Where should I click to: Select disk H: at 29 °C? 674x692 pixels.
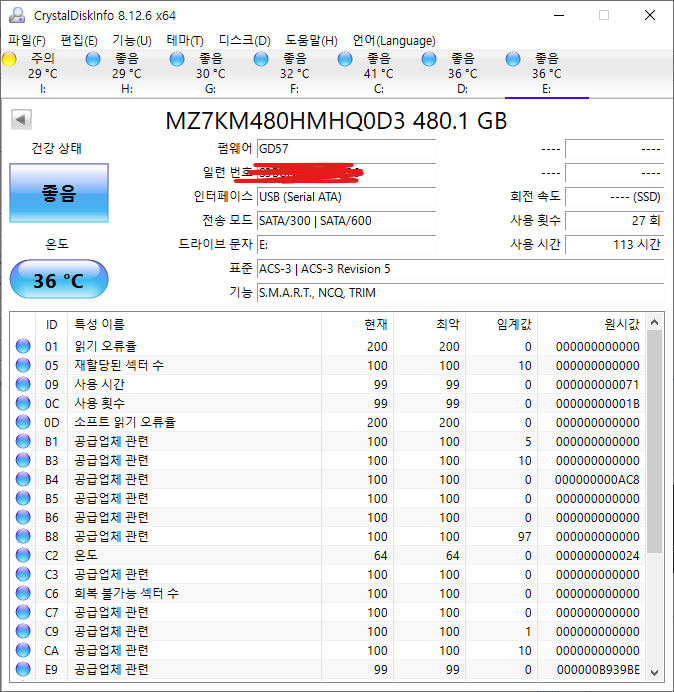click(127, 73)
